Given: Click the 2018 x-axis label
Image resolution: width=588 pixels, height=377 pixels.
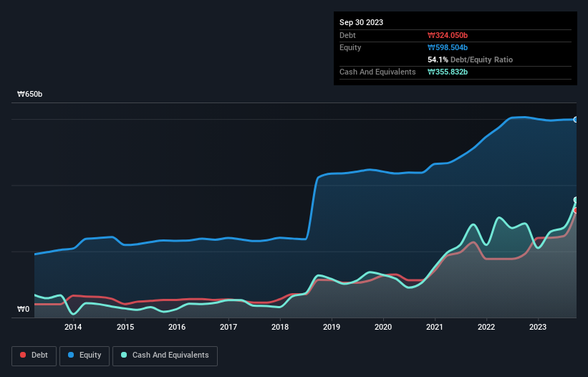Looking at the screenshot, I should click(x=280, y=327).
